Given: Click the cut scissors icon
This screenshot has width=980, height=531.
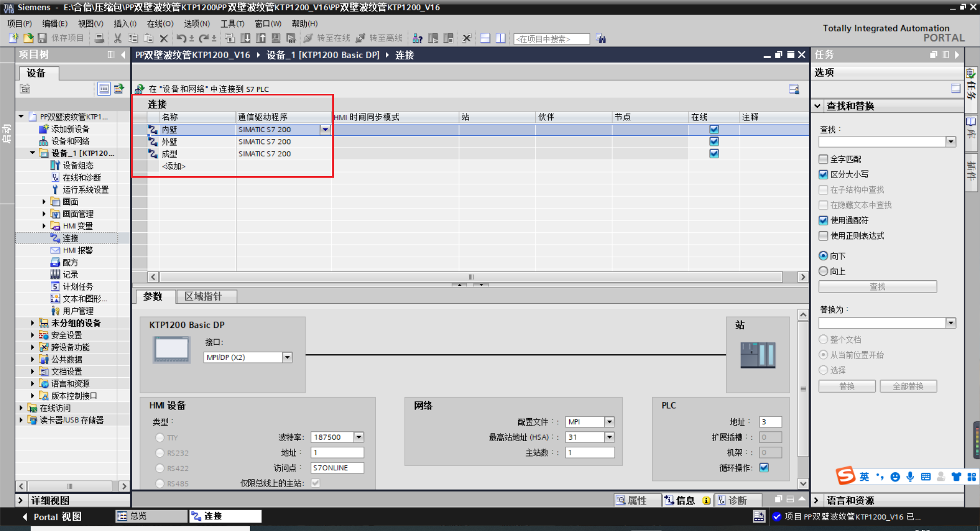Looking at the screenshot, I should tap(118, 38).
